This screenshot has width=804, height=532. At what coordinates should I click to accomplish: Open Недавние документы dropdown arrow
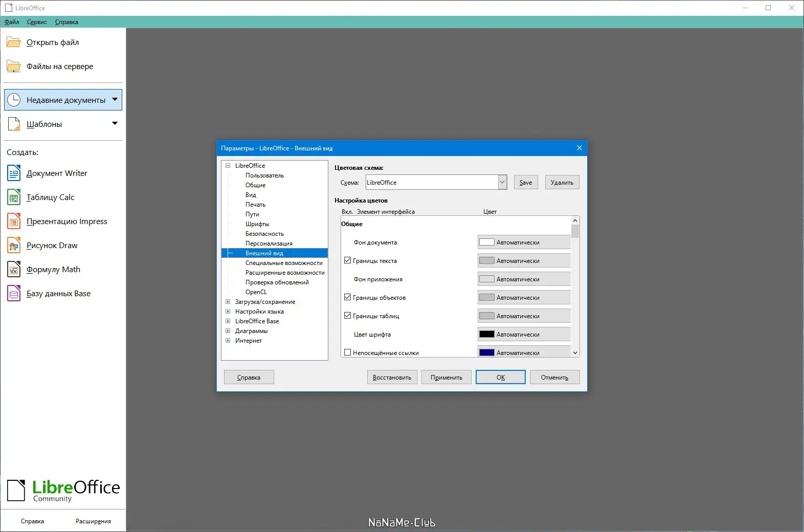pos(115,99)
